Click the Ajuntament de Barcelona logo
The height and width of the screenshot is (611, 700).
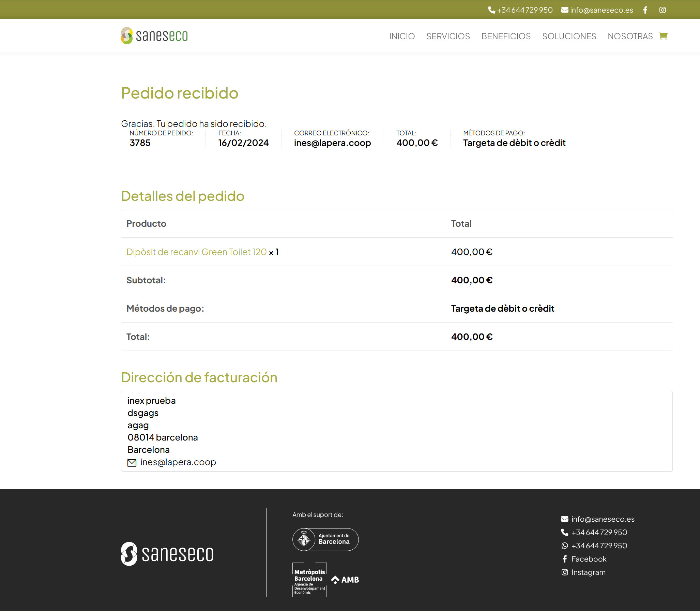click(x=325, y=539)
